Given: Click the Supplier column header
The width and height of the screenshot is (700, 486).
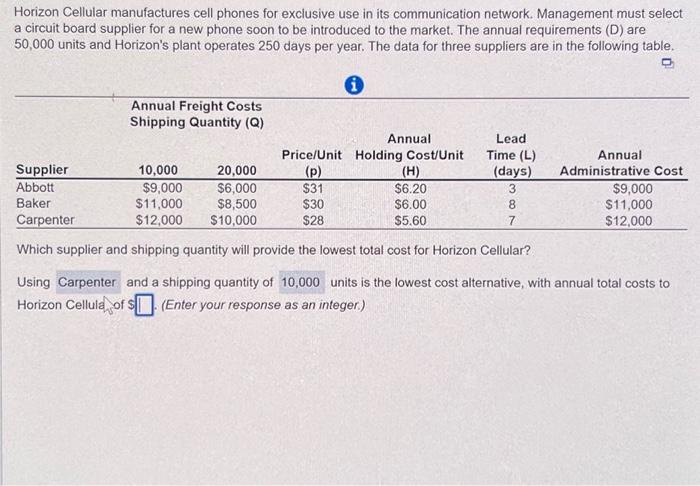Looking at the screenshot, I should pyautogui.click(x=42, y=170).
